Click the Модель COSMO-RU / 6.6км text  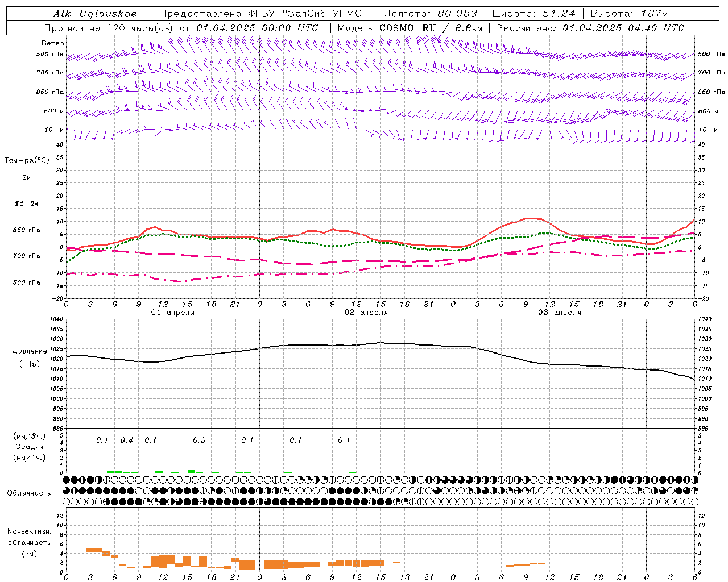(x=410, y=28)
